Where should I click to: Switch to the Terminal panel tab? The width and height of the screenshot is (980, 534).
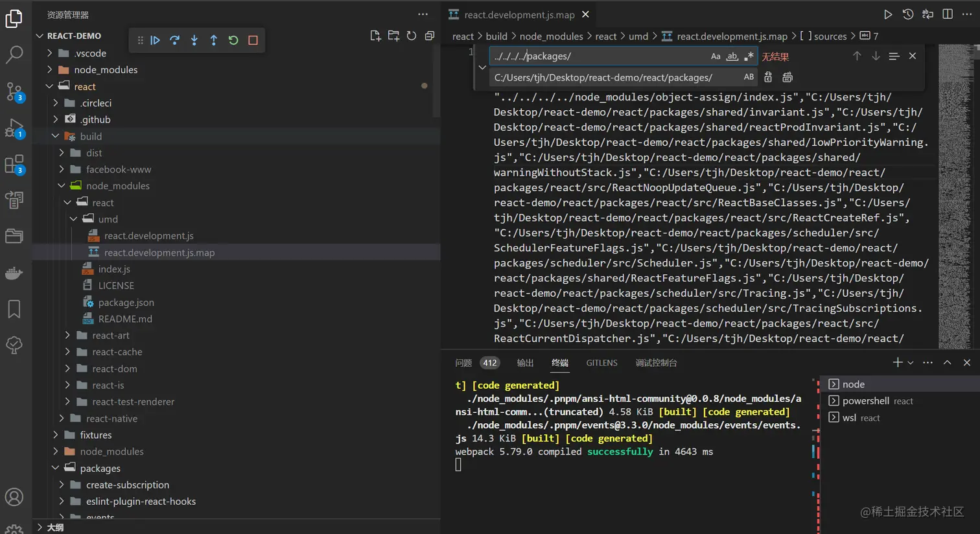pyautogui.click(x=560, y=363)
